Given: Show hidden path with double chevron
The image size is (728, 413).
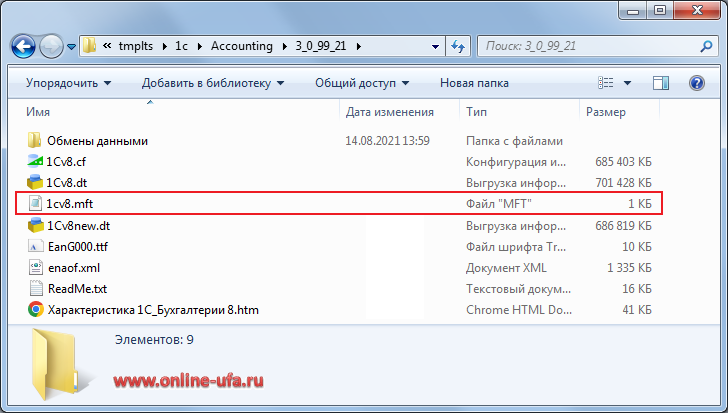Looking at the screenshot, I should click(x=107, y=46).
